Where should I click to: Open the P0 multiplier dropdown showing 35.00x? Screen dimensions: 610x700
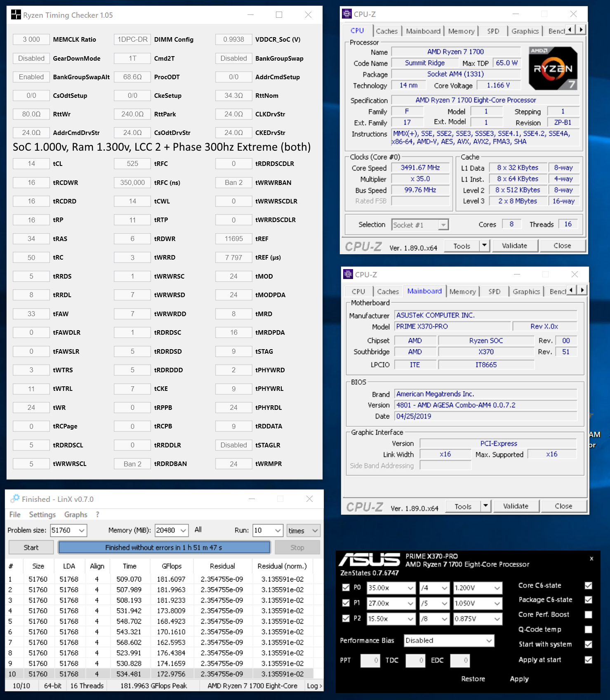(x=391, y=588)
